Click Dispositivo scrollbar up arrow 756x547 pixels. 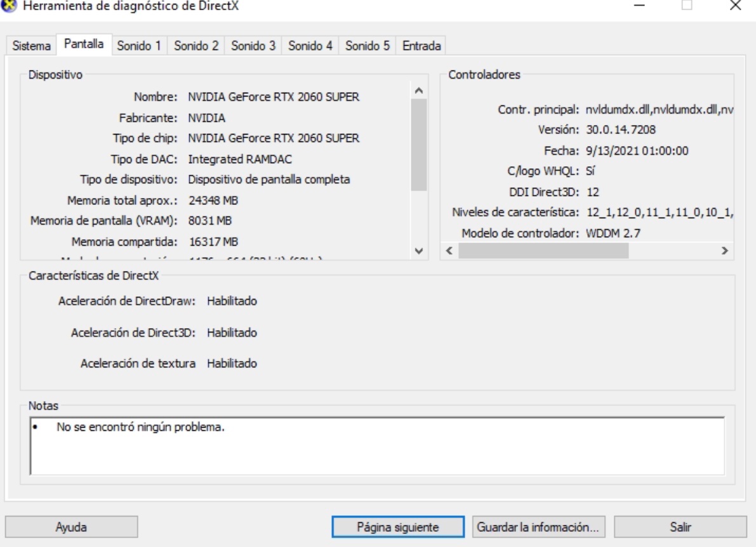pyautogui.click(x=419, y=91)
